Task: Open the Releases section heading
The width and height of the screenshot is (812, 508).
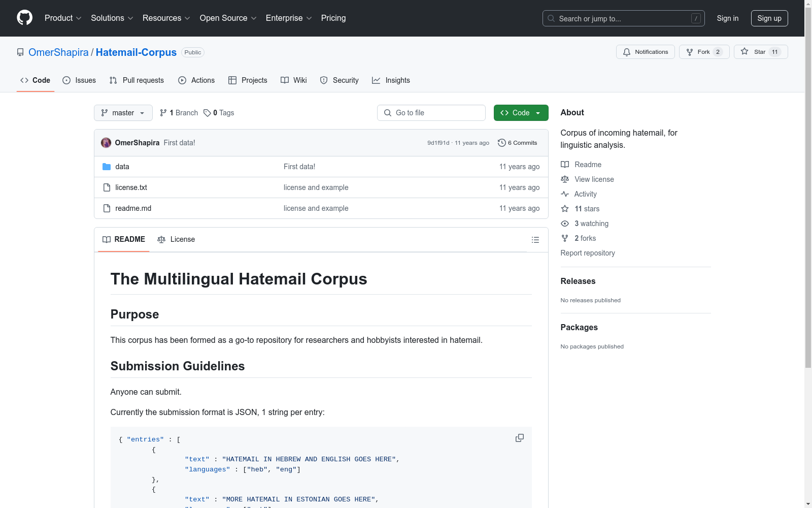Action: tap(578, 281)
